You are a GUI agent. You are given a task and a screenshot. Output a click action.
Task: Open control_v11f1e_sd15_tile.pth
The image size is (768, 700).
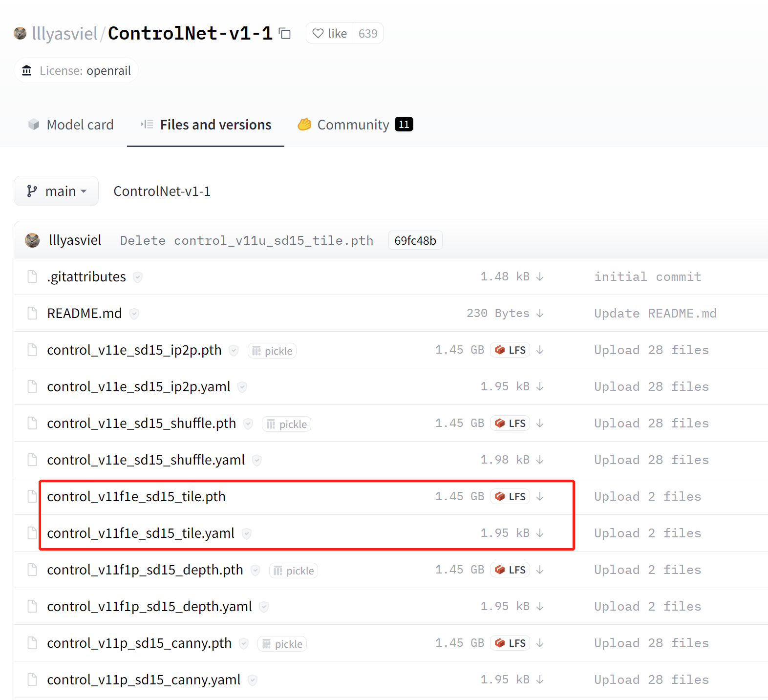coord(136,496)
